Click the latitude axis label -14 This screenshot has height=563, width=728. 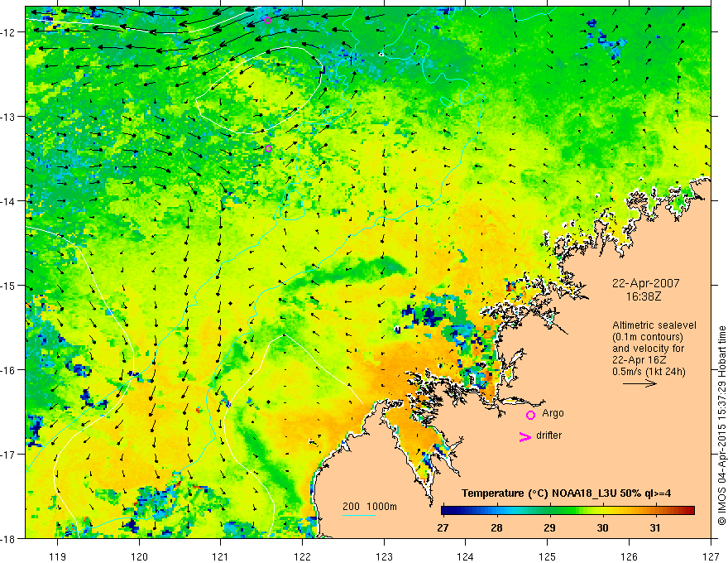click(9, 201)
